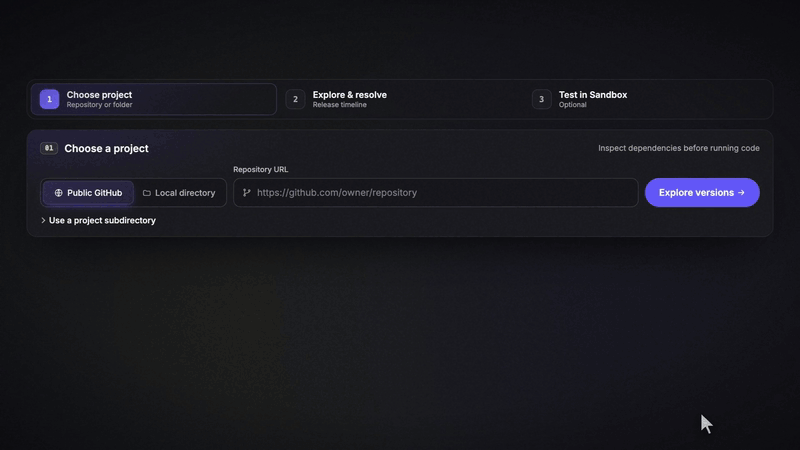Image resolution: width=800 pixels, height=450 pixels.
Task: Click the step number 1 badge
Action: [49, 99]
